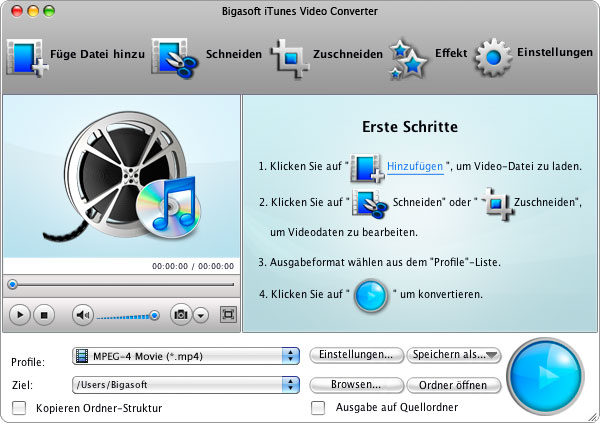Click the yellow minimize window button
600x423 pixels.
point(33,11)
